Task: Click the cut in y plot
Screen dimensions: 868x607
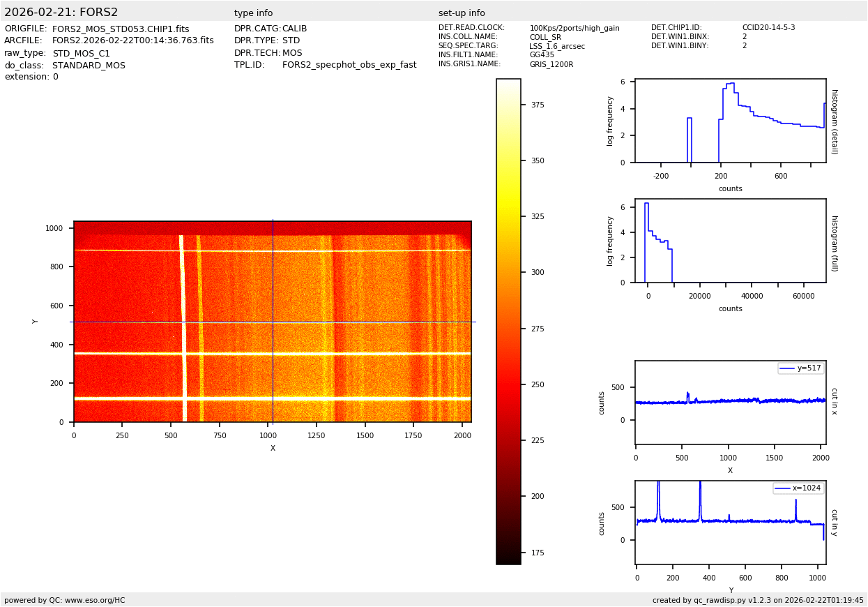Action: tap(730, 523)
